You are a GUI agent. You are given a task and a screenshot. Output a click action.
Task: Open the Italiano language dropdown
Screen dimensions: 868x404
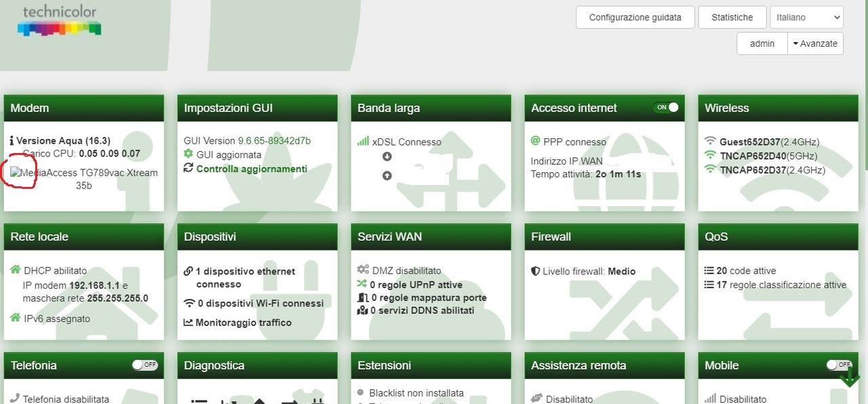coord(806,18)
